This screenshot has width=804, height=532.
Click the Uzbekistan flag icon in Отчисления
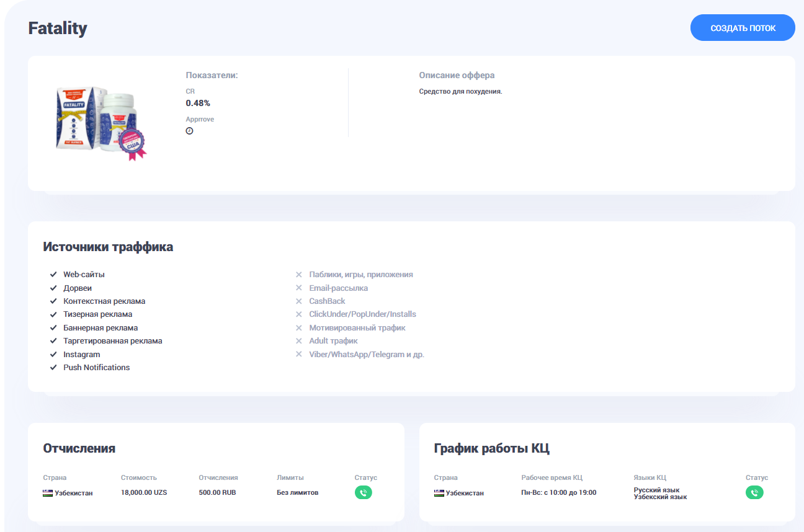click(x=48, y=493)
